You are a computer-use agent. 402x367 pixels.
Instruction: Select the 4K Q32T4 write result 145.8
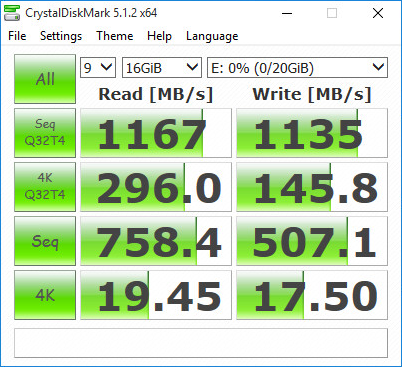pos(312,187)
